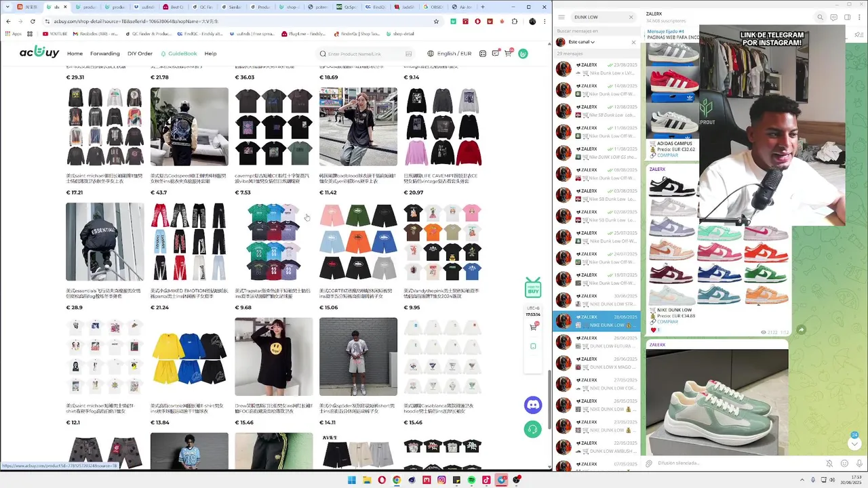The image size is (868, 488).
Task: Click the apps grid icon in acbuy header
Action: pos(483,54)
